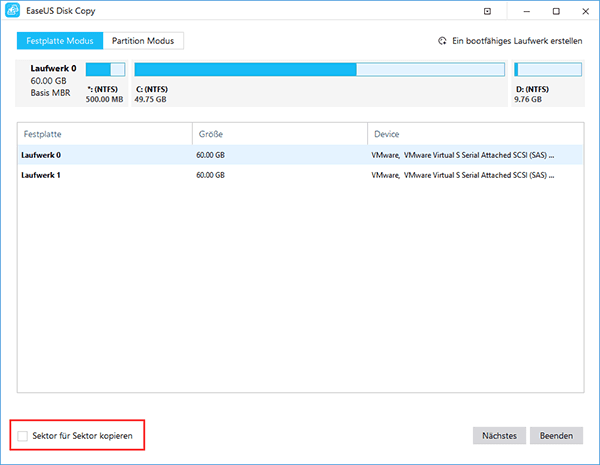Click the Größe column header
The width and height of the screenshot is (600, 465).
(280, 134)
